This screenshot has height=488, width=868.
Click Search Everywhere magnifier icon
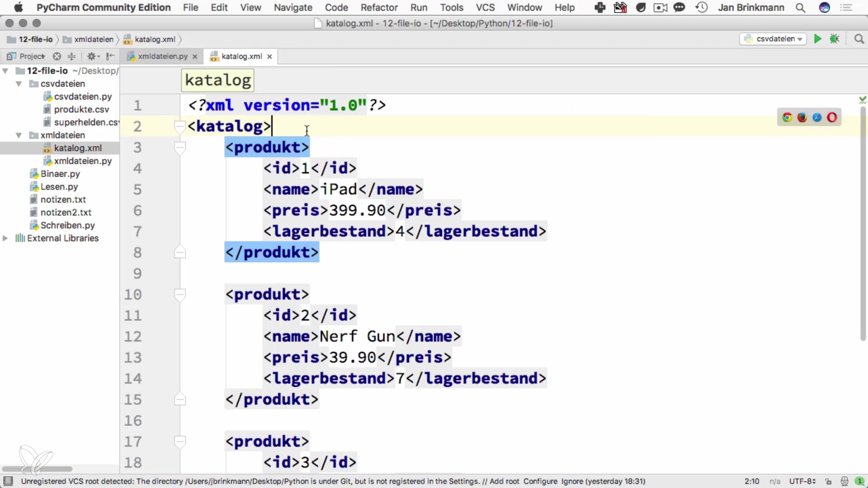859,39
